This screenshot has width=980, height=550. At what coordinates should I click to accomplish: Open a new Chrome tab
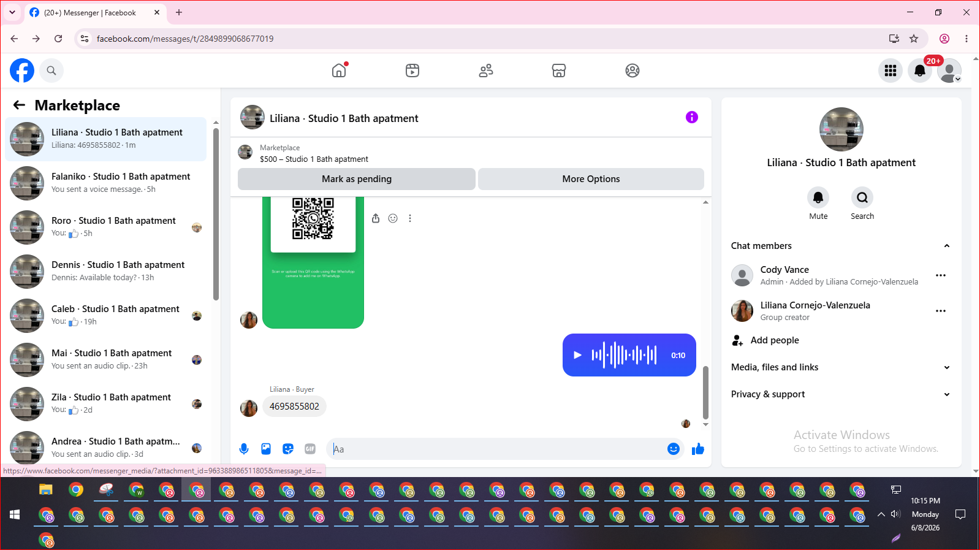(179, 12)
